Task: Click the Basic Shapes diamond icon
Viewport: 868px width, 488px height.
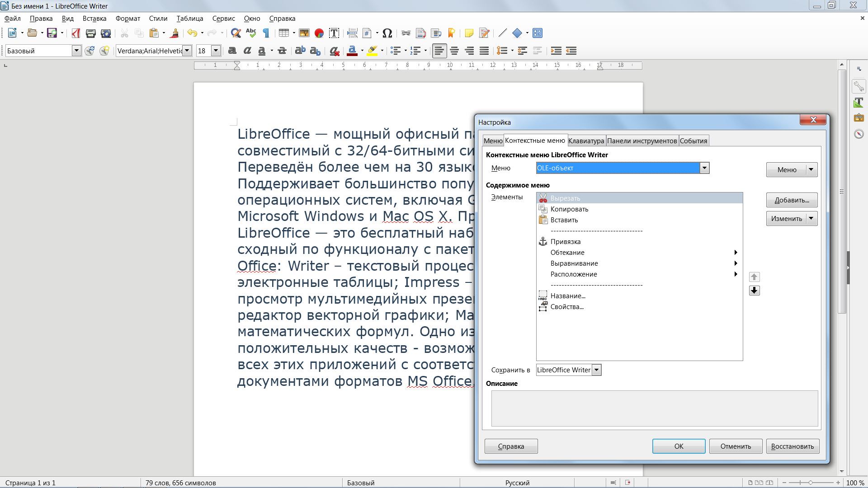Action: tap(517, 33)
